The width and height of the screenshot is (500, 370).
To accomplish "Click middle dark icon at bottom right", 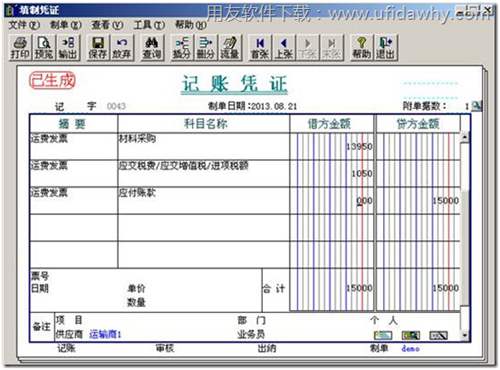I will (x=411, y=335).
